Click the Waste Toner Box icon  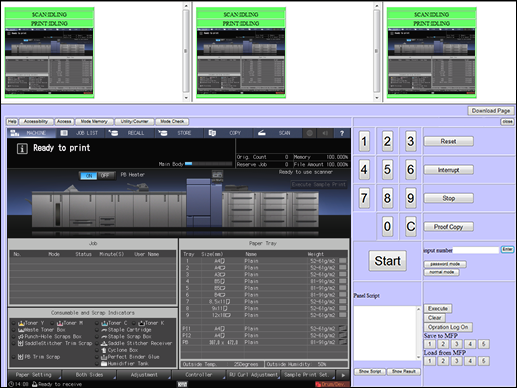21,330
